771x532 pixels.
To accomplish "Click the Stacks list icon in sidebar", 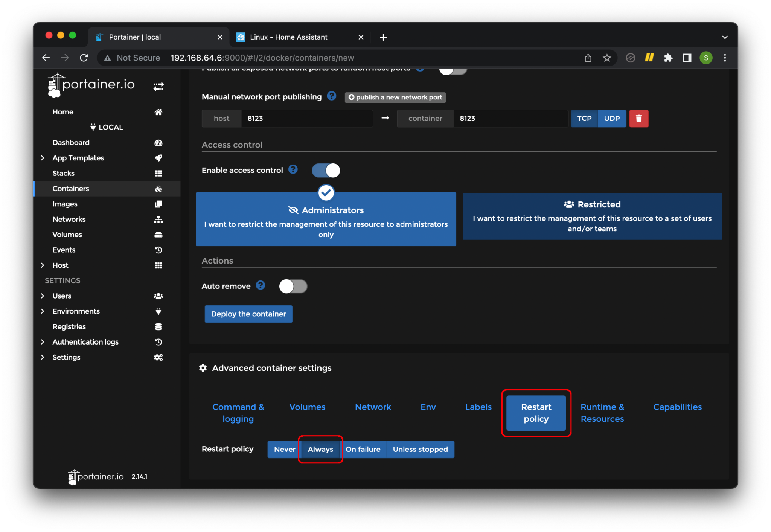I will click(x=158, y=173).
